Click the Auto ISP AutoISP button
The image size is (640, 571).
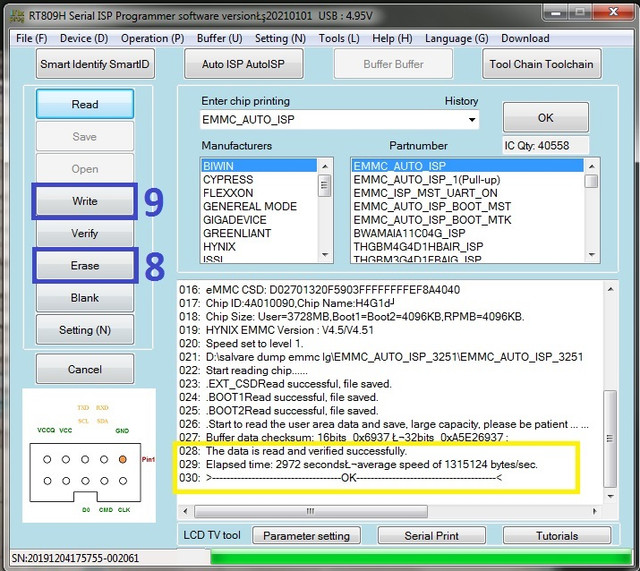[x=244, y=64]
